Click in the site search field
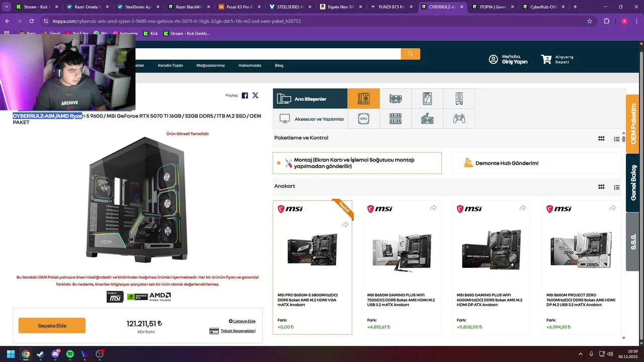The width and height of the screenshot is (644, 362). click(x=268, y=54)
